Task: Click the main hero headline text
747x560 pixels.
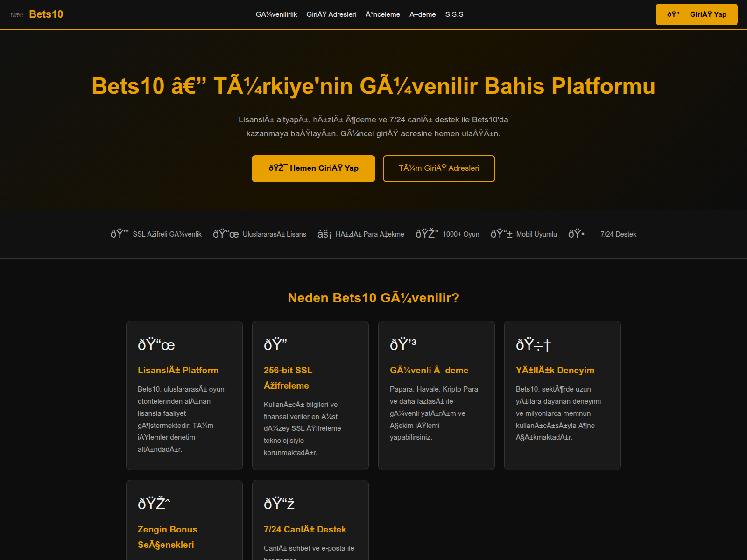Action: pos(373,86)
